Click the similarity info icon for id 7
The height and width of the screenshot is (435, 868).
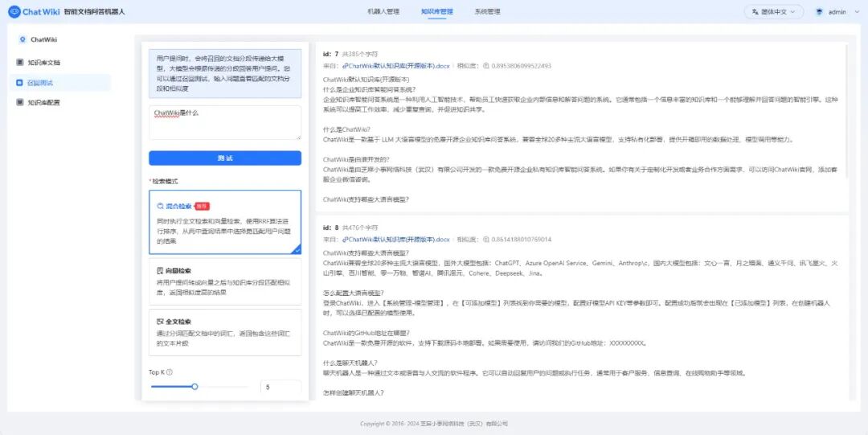486,66
